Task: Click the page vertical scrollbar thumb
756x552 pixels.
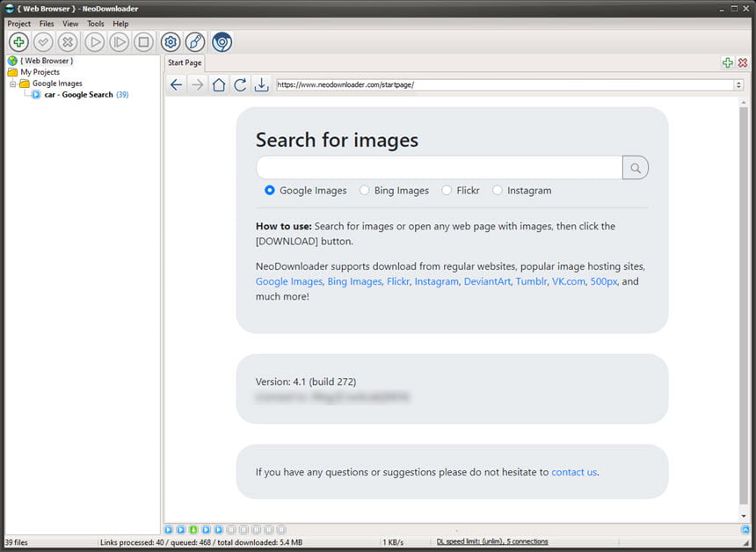Action: coord(744,306)
